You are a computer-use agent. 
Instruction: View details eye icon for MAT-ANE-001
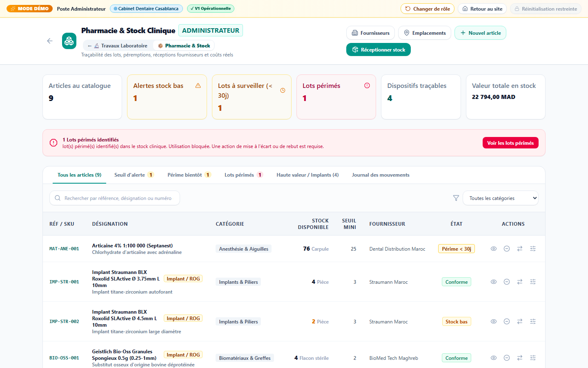tap(494, 249)
